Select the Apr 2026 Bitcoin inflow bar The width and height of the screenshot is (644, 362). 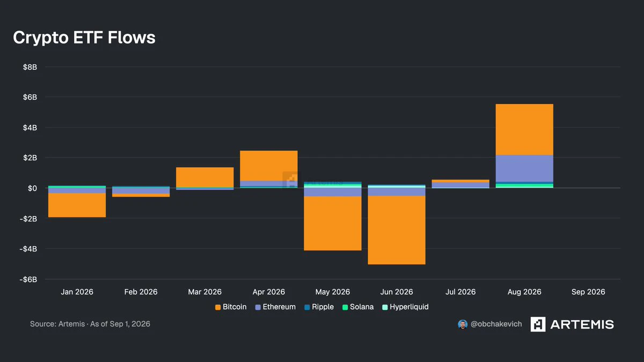tap(269, 166)
